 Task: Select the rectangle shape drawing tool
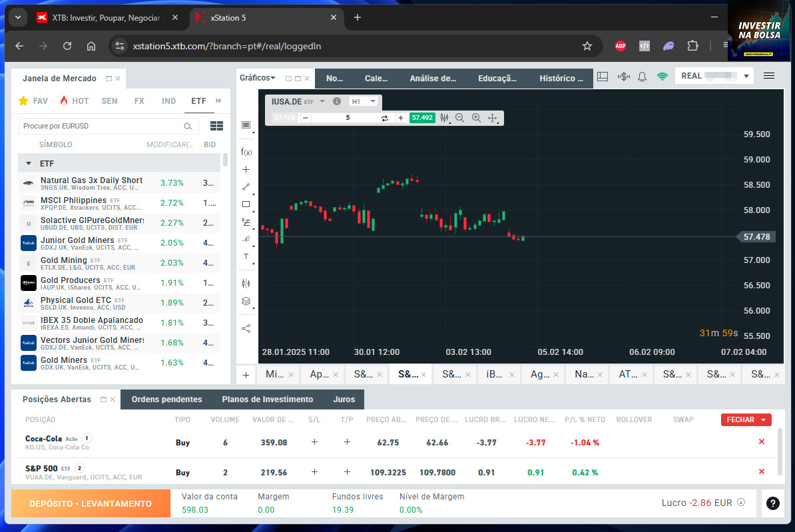[x=246, y=204]
